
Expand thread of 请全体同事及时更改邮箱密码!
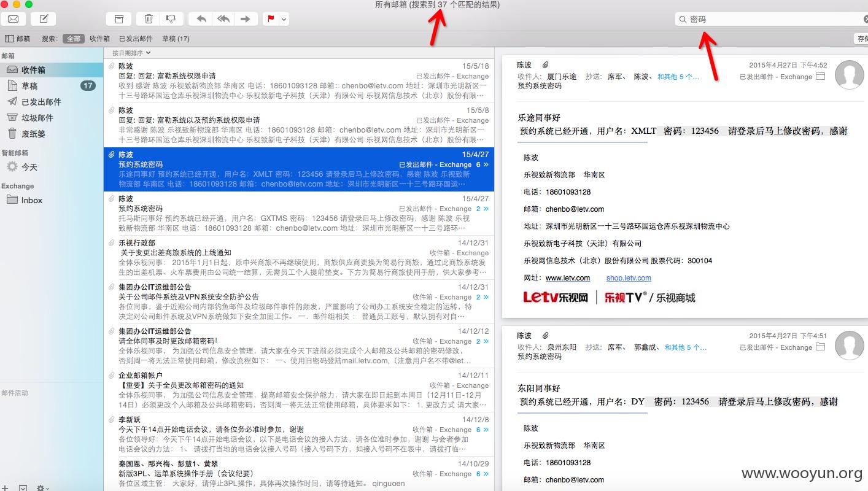coord(482,341)
